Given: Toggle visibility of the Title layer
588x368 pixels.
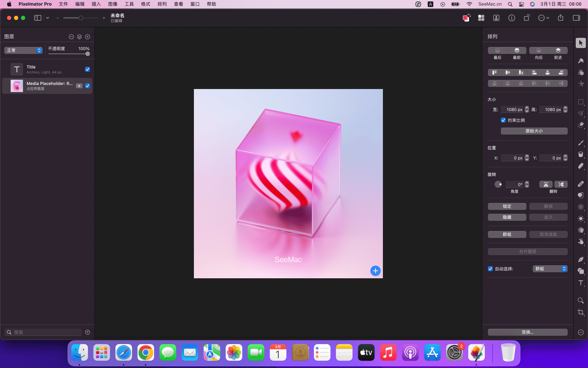Looking at the screenshot, I should click(87, 69).
